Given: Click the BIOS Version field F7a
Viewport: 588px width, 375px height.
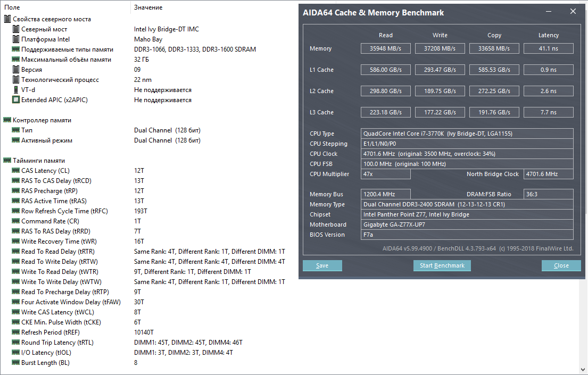Looking at the screenshot, I should pyautogui.click(x=467, y=235).
